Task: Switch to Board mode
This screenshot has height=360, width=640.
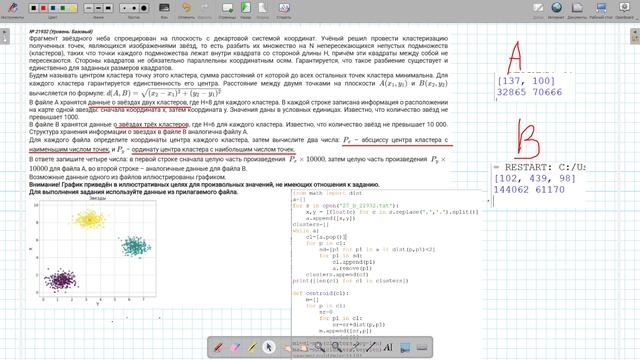Action: point(538,10)
